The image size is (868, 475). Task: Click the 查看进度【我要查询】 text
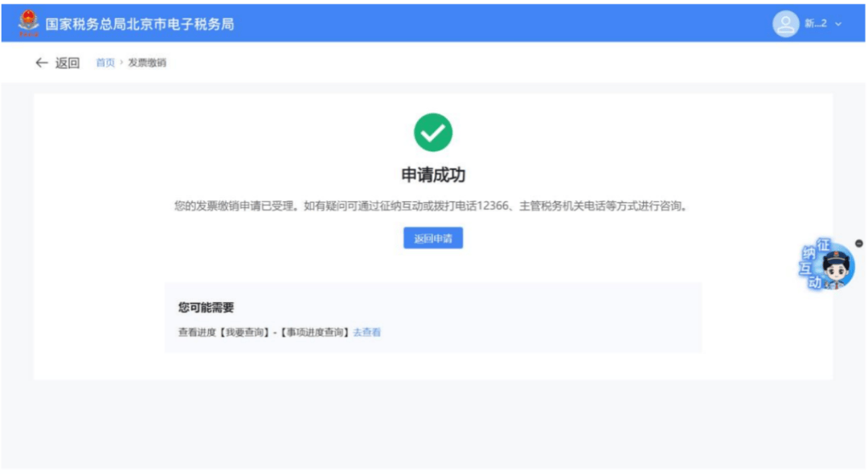[x=223, y=332]
